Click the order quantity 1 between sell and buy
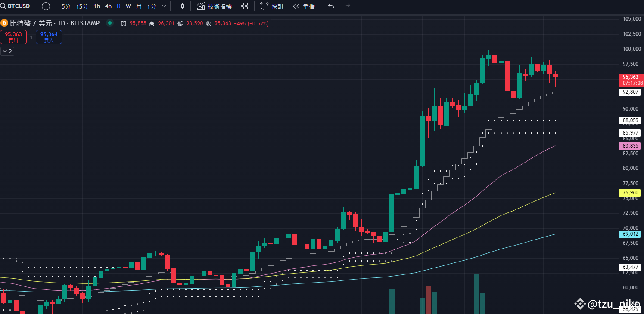The image size is (644, 314). (31, 37)
